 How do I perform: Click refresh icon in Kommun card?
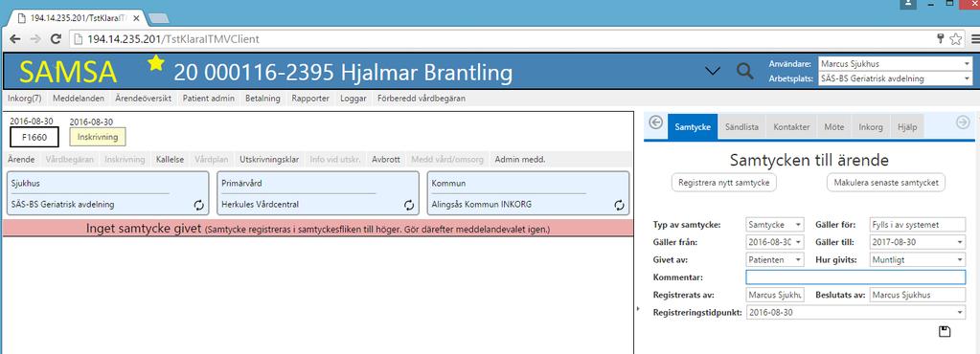tap(620, 204)
